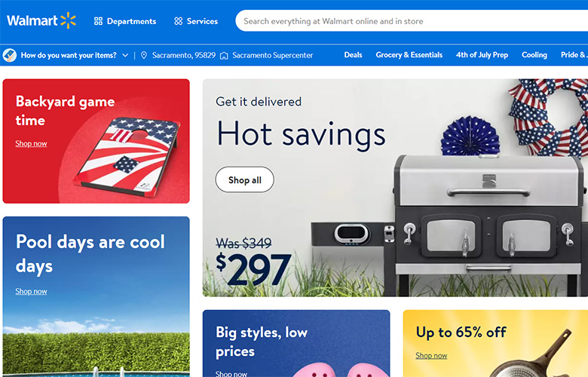The image size is (588, 377).
Task: Click the cornhole board image
Action: 128,155
